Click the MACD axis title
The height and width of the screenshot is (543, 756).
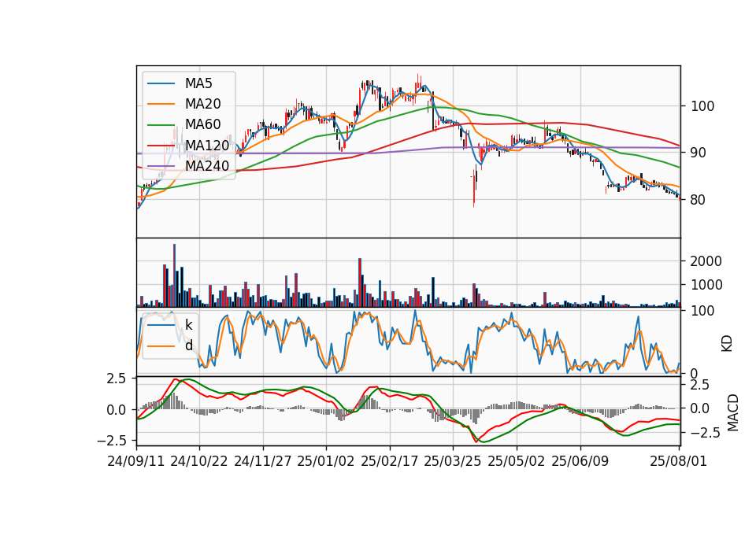[733, 412]
